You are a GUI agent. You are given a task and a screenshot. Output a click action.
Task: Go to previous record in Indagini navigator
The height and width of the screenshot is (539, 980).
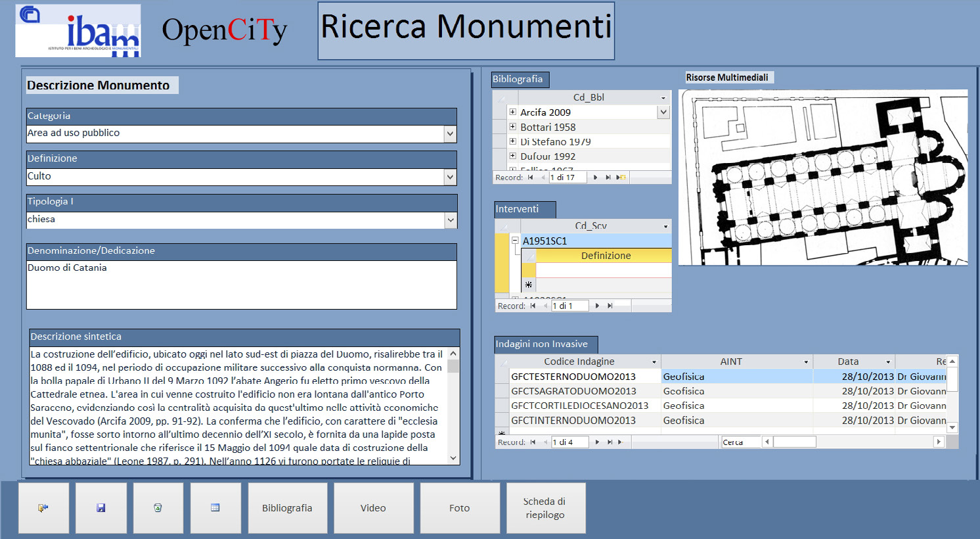[x=545, y=442]
